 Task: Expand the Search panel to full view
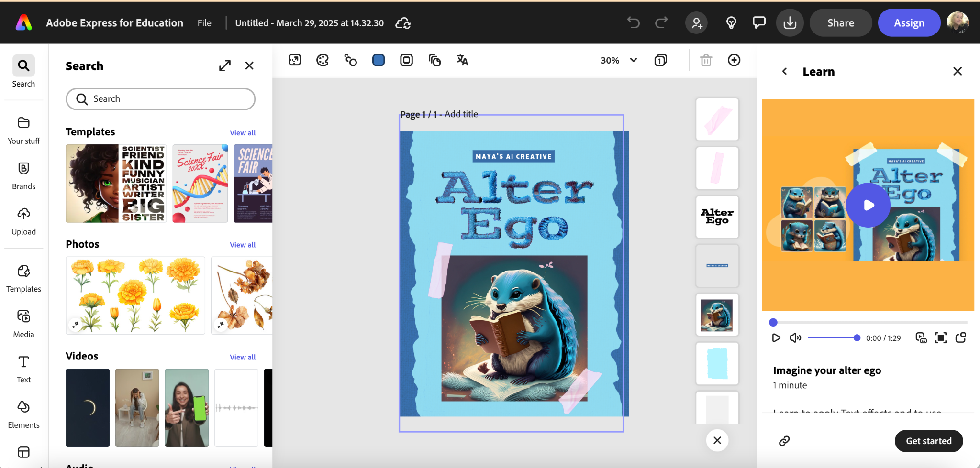coord(225,66)
